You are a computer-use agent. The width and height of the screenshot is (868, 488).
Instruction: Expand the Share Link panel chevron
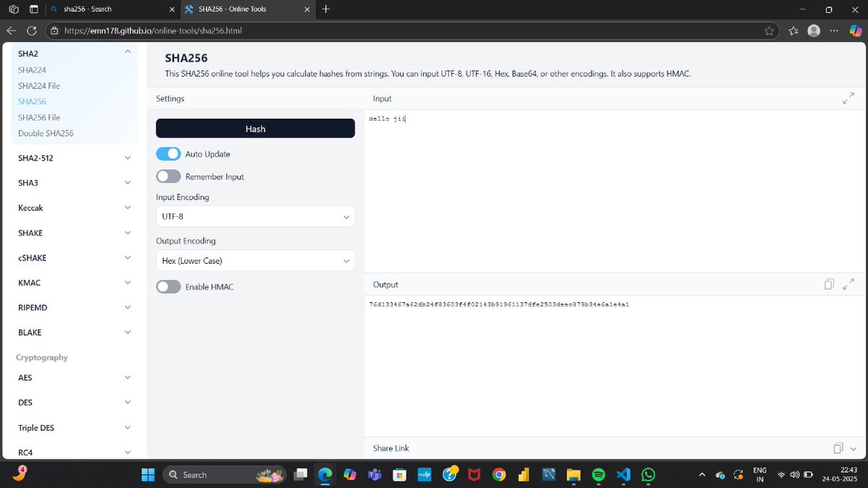(854, 449)
